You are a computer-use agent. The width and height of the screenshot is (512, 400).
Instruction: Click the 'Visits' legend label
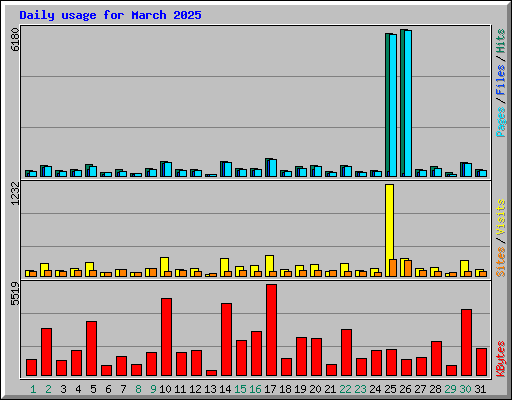click(501, 218)
